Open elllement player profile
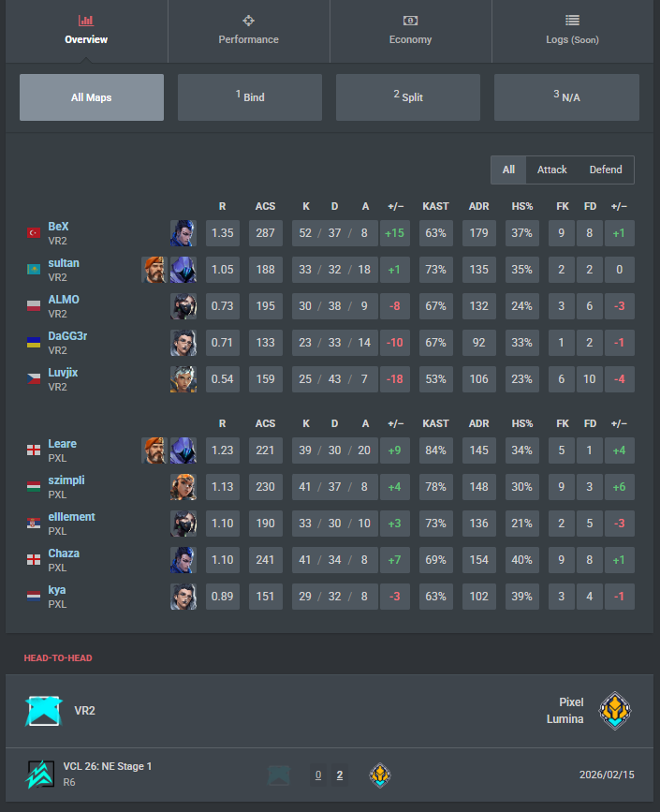Screen dimensions: 660x812 point(71,517)
